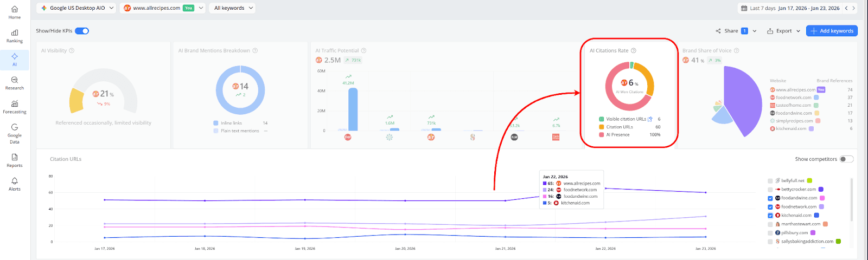Check the marthastewart.com checkbox
The width and height of the screenshot is (868, 260).
click(770, 224)
